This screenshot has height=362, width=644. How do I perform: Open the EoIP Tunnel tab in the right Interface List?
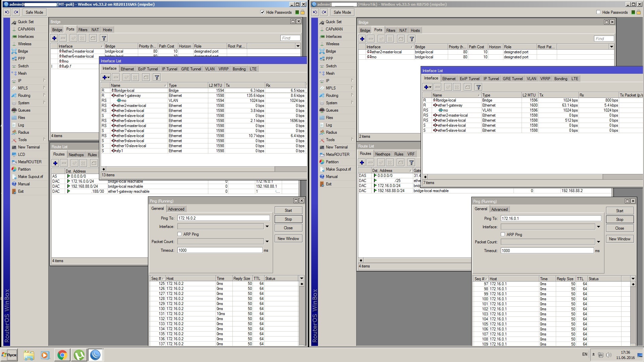469,79
